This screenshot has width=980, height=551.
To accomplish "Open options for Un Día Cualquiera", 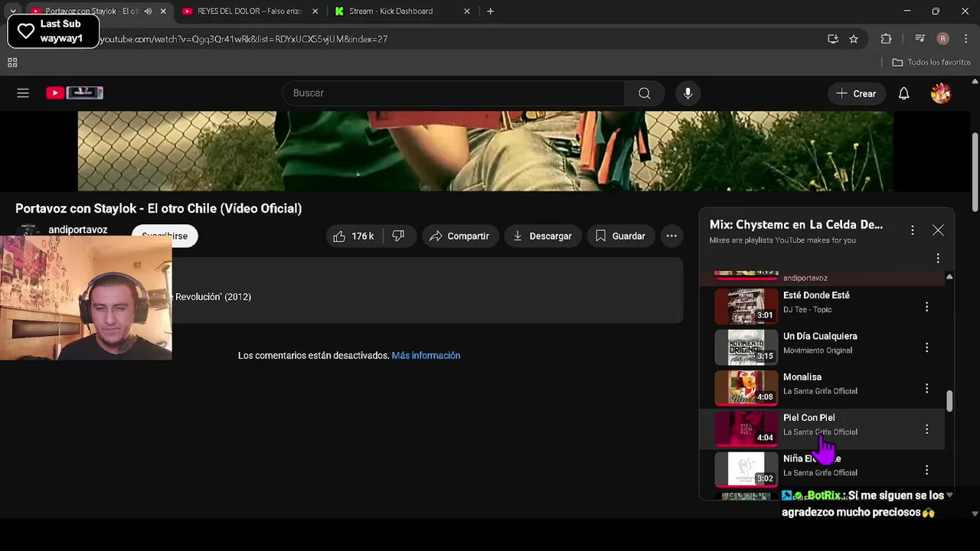I will 926,347.
